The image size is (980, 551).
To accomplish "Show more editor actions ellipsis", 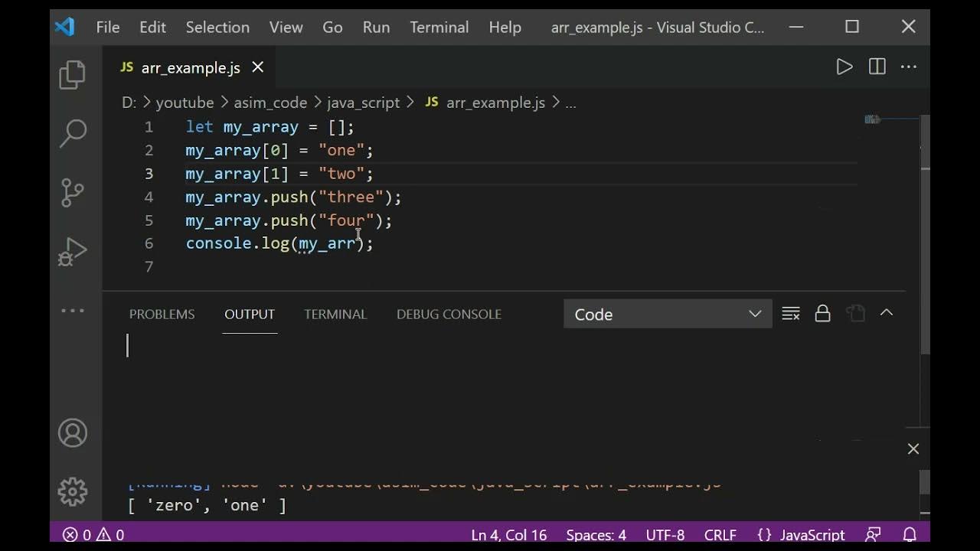I will [909, 67].
